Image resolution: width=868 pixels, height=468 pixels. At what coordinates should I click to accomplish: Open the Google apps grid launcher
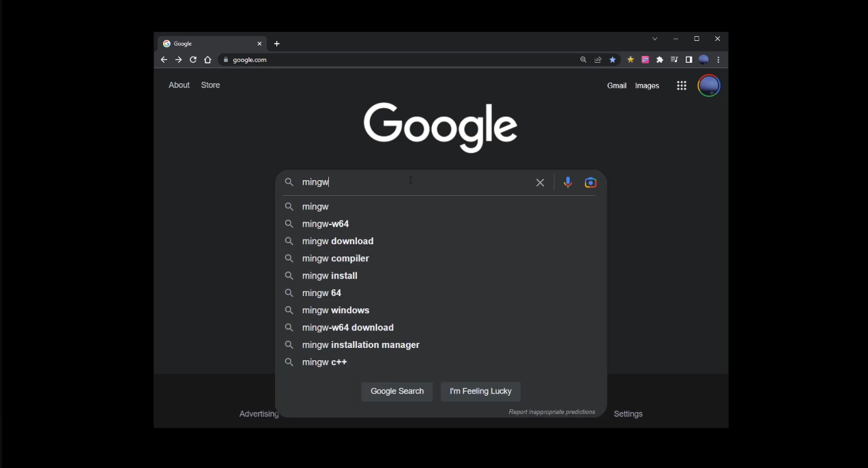(681, 85)
